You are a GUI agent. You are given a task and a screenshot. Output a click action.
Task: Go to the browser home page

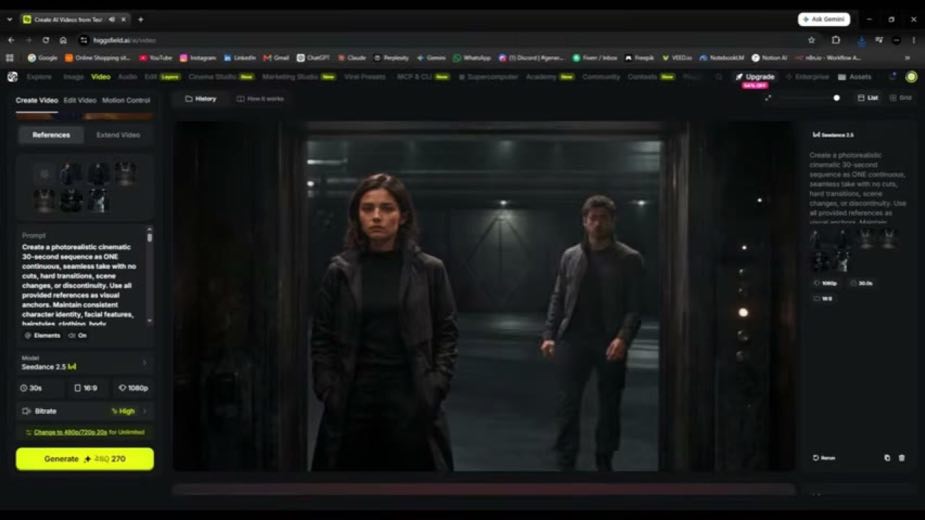click(63, 40)
